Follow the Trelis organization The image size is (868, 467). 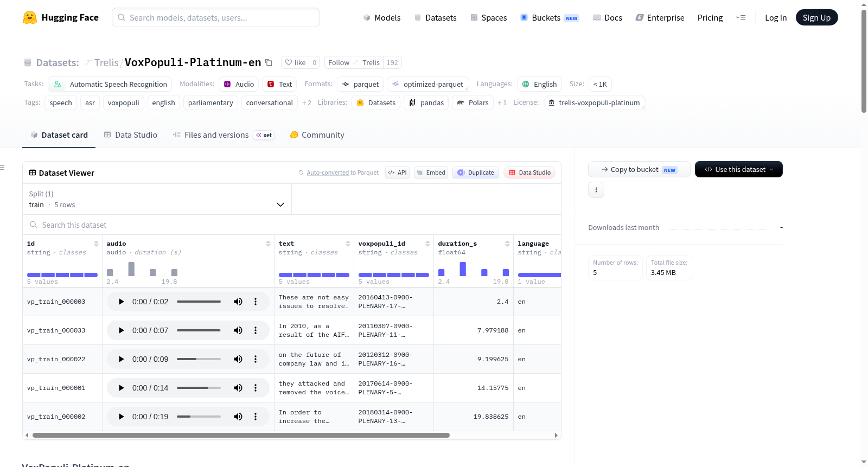pos(354,62)
